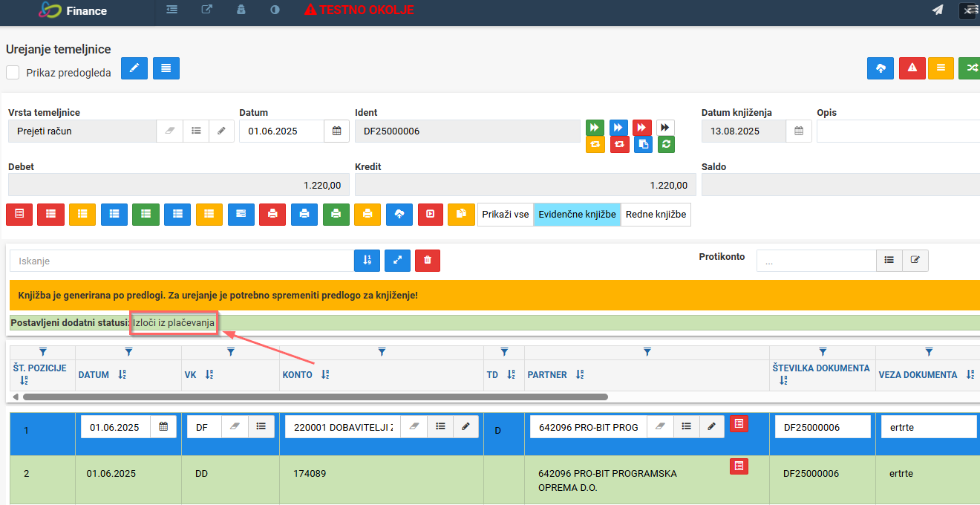Click the green shuffle-arrows button at top right
The width and height of the screenshot is (980, 505).
click(970, 68)
